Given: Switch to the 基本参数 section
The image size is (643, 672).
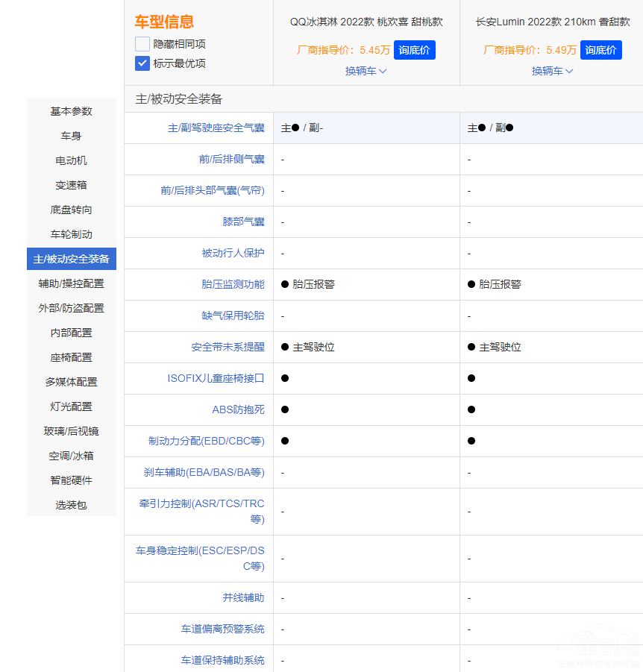Looking at the screenshot, I should click(71, 111).
